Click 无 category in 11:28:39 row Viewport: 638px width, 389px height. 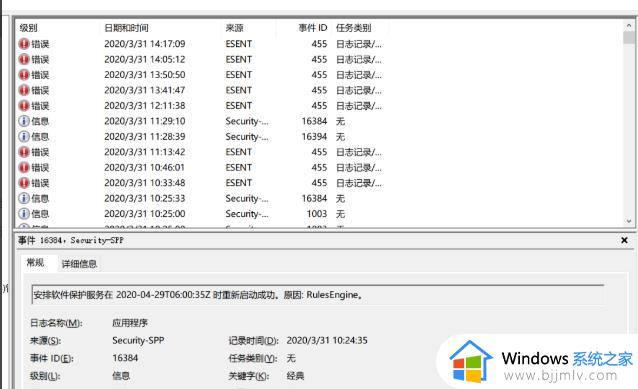click(x=340, y=136)
